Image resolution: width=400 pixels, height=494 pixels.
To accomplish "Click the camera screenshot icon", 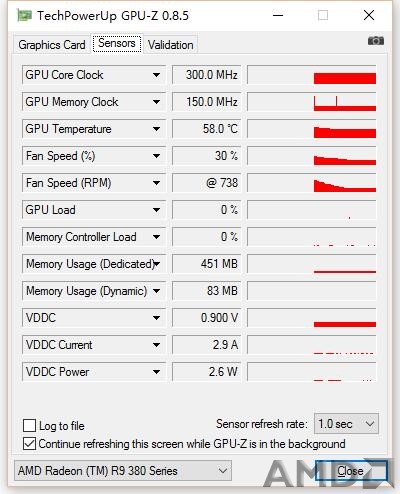I will 376,41.
